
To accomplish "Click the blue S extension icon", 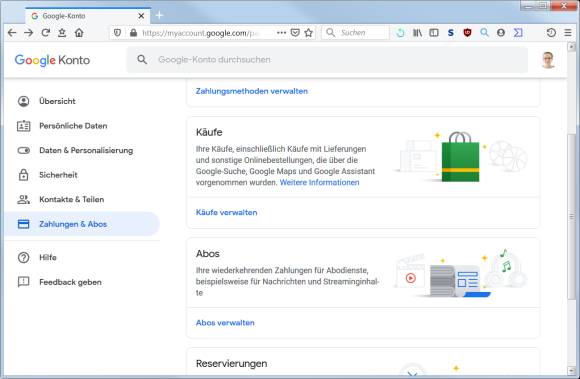I will [x=451, y=33].
